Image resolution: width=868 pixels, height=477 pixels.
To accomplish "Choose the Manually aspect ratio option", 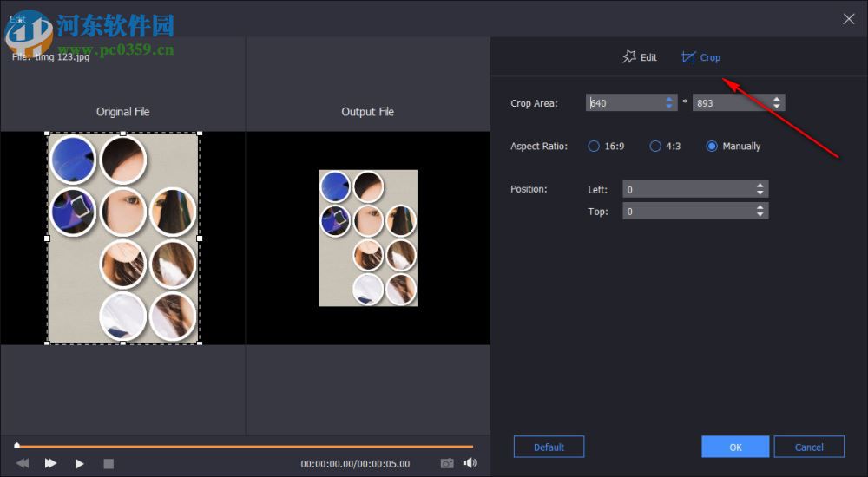I will [x=733, y=146].
